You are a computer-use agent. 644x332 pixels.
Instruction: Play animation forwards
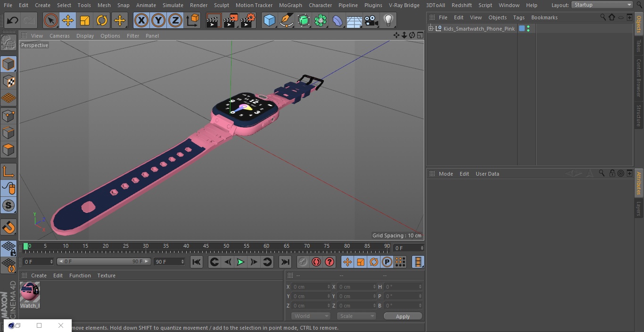240,262
